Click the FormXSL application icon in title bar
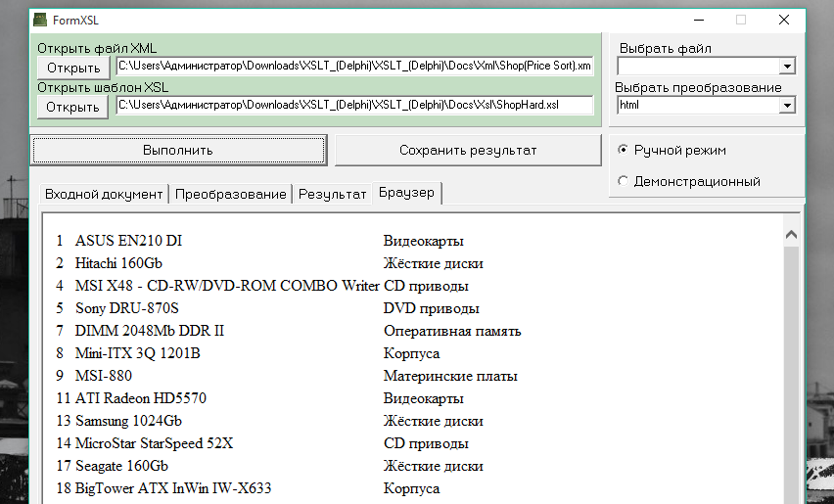834x504 pixels. click(x=40, y=21)
